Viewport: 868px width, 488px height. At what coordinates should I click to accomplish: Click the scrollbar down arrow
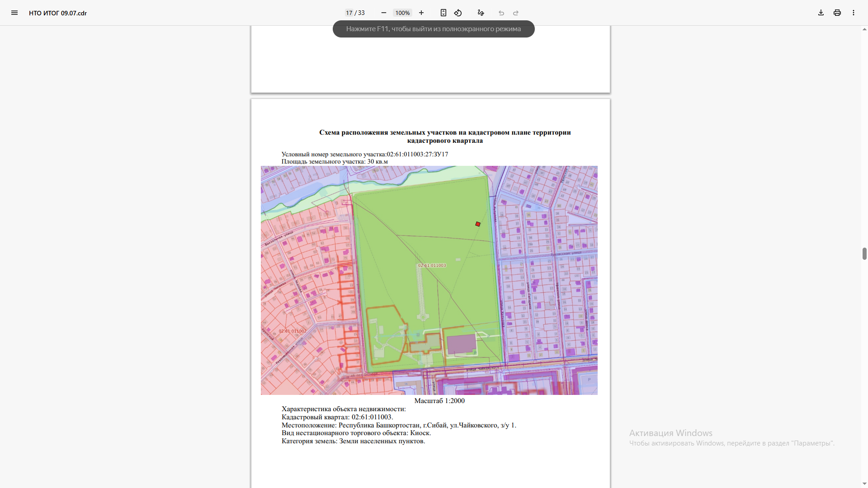[864, 484]
